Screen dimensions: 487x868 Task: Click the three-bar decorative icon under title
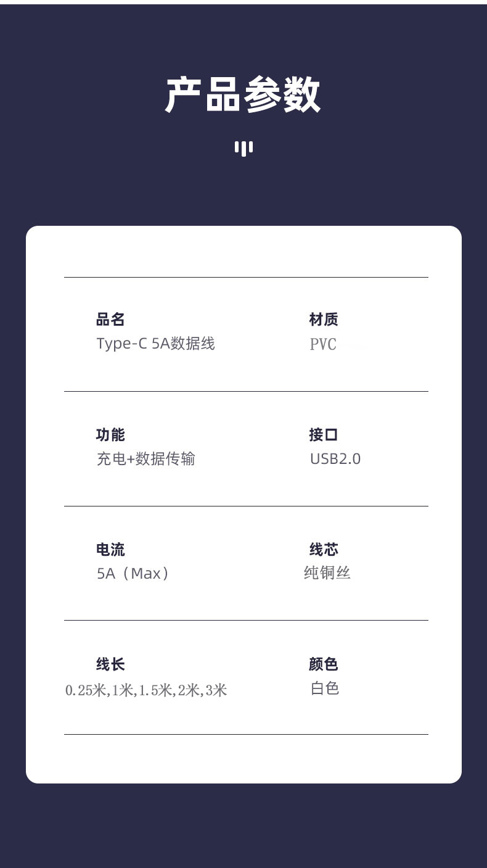pyautogui.click(x=243, y=148)
